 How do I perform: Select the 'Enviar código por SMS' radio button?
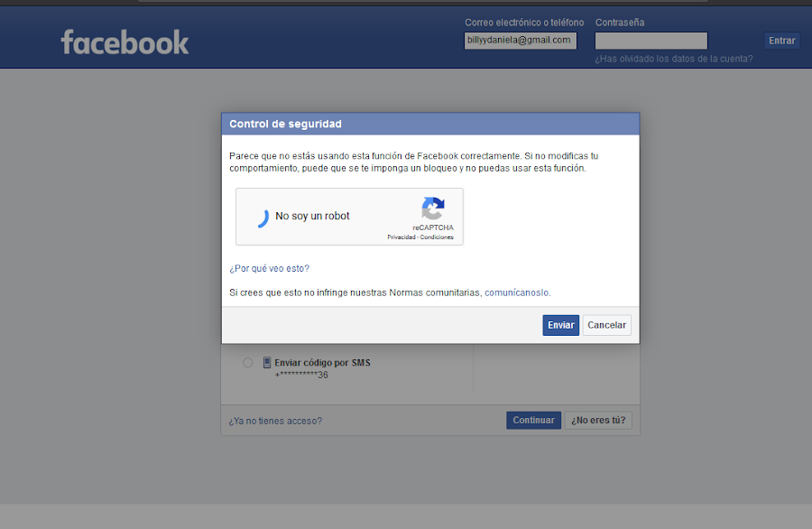tap(247, 362)
